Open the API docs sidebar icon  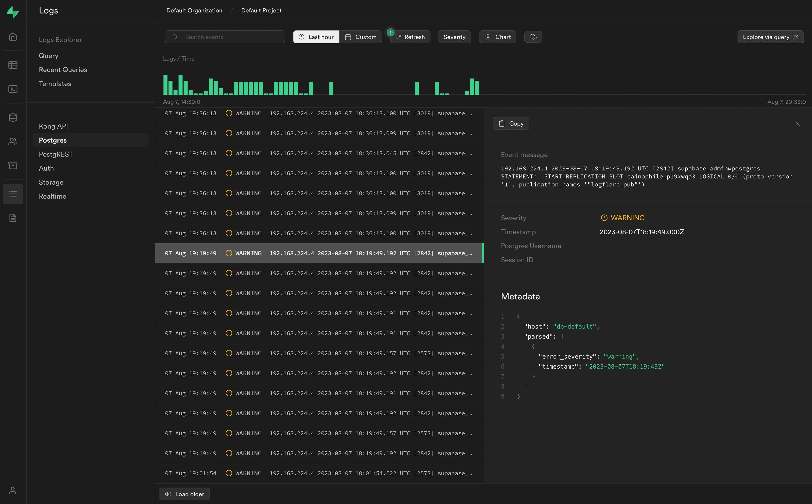[x=13, y=218]
